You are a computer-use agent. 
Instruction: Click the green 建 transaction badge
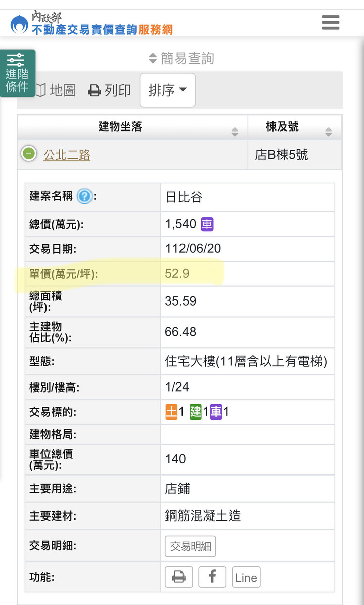196,412
